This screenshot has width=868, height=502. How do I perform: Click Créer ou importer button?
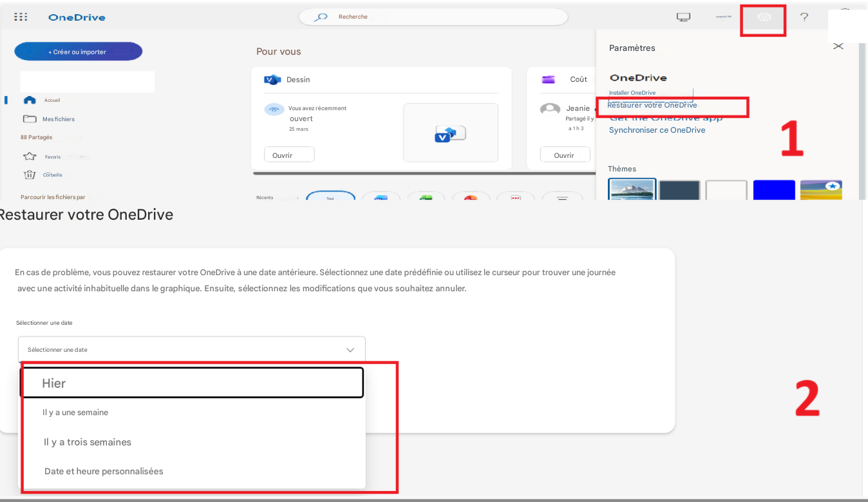[x=79, y=52]
